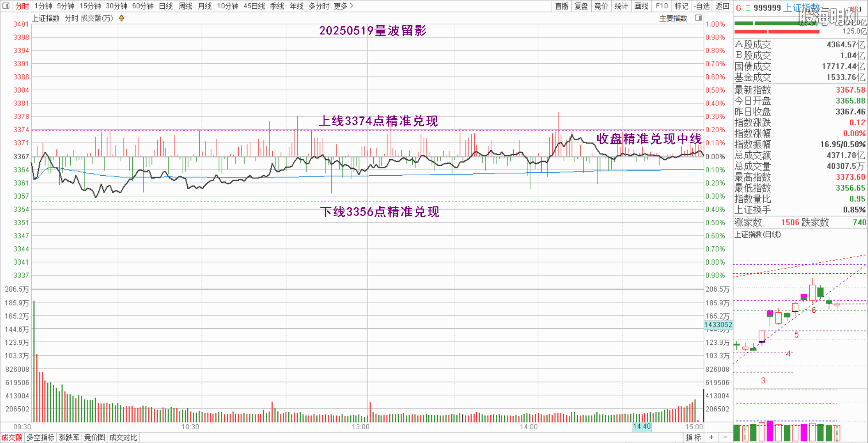
Task: Open the 竞价 auction button
Action: pyautogui.click(x=601, y=6)
